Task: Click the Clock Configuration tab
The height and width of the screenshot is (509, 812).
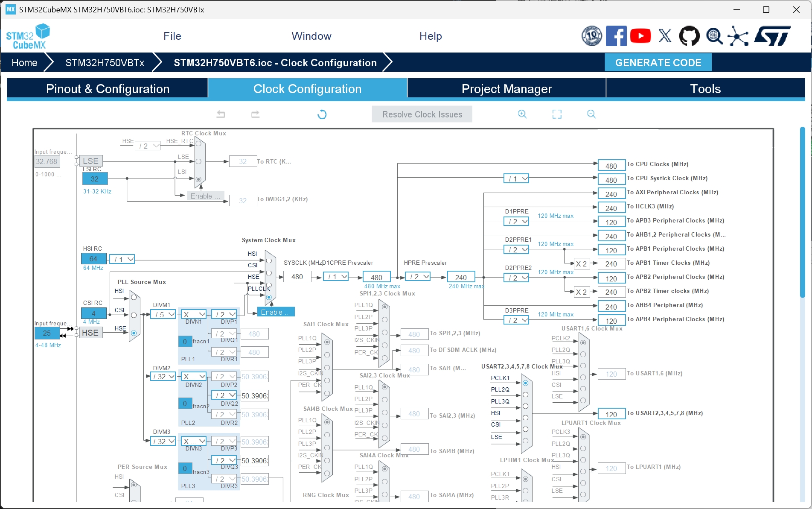Action: (x=307, y=89)
